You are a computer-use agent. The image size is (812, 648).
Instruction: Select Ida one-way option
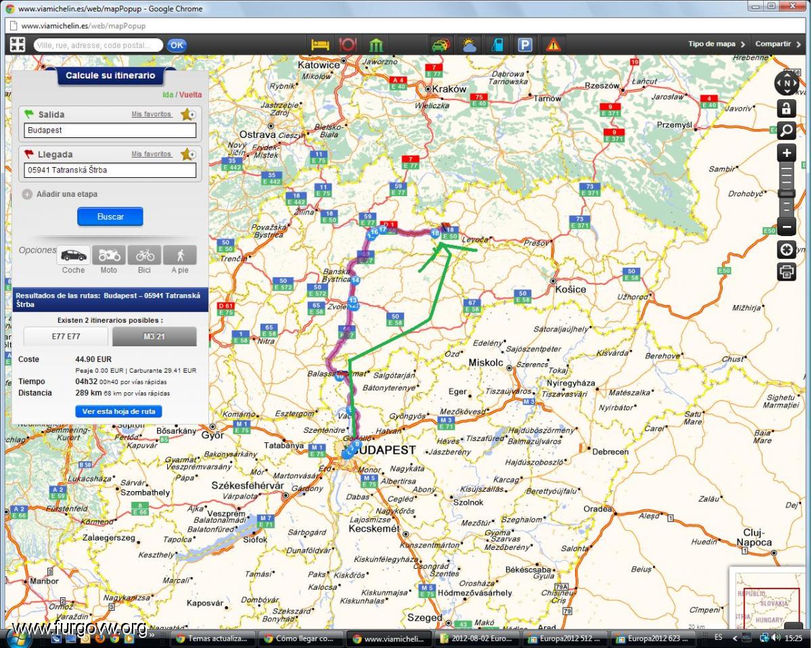[x=168, y=95]
